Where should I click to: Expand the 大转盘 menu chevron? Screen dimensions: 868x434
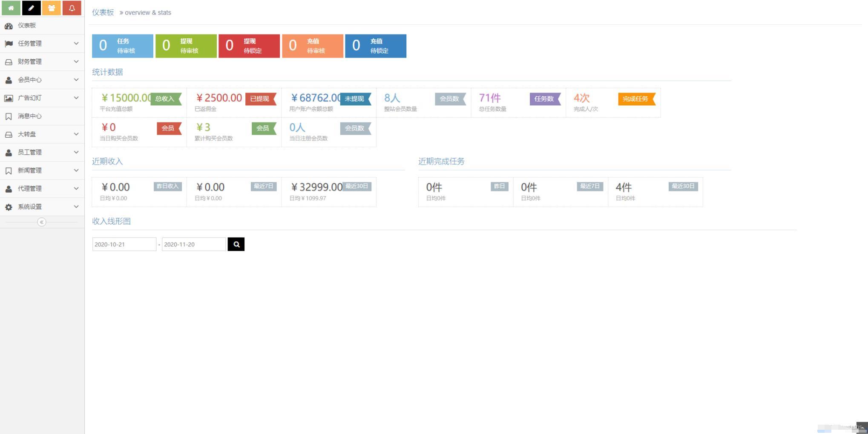point(76,134)
